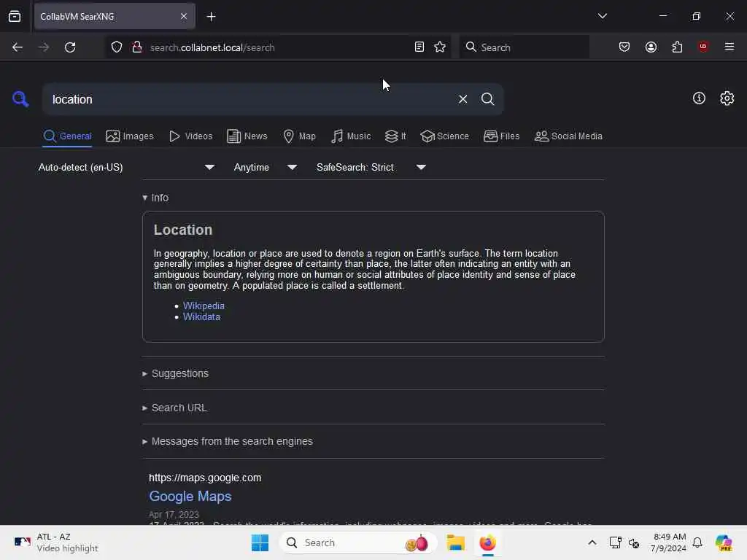Switch to It category
This screenshot has width=747, height=560.
(395, 136)
